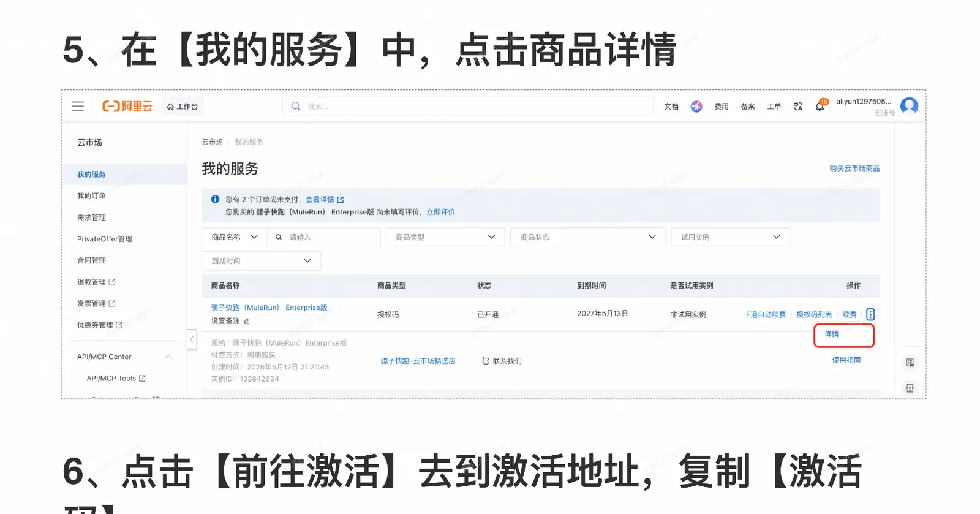Open 合同管理 in the sidebar
This screenshot has height=514, width=980.
tap(91, 260)
